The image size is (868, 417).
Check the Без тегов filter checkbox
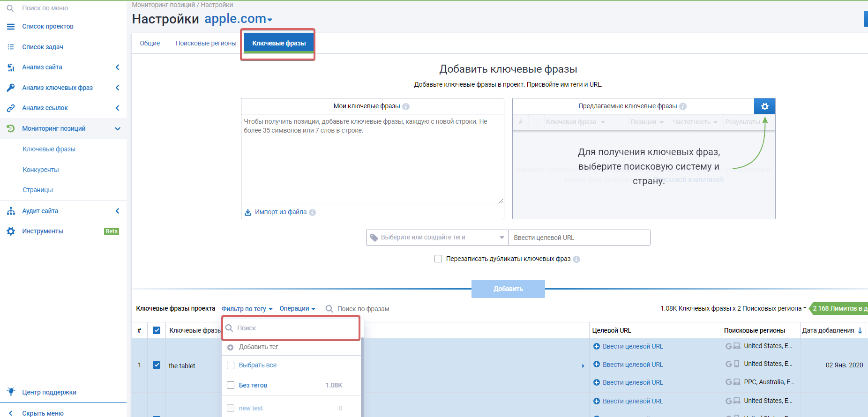click(231, 385)
